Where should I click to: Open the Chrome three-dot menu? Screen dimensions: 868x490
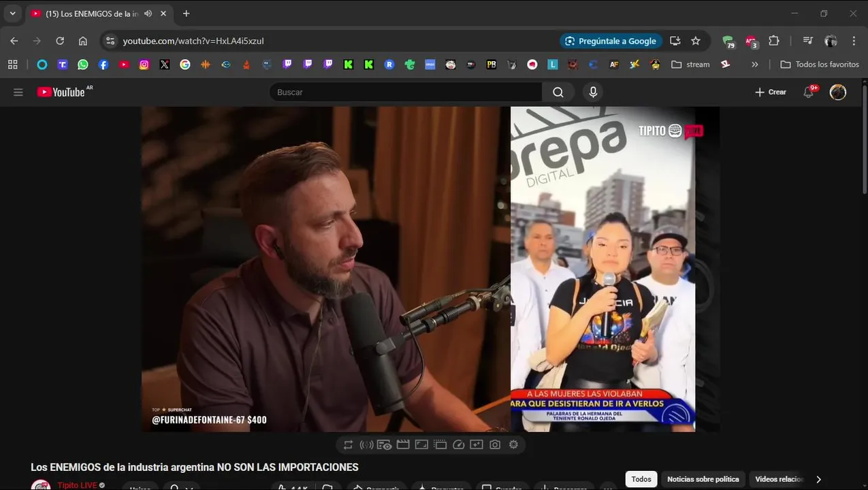[854, 41]
